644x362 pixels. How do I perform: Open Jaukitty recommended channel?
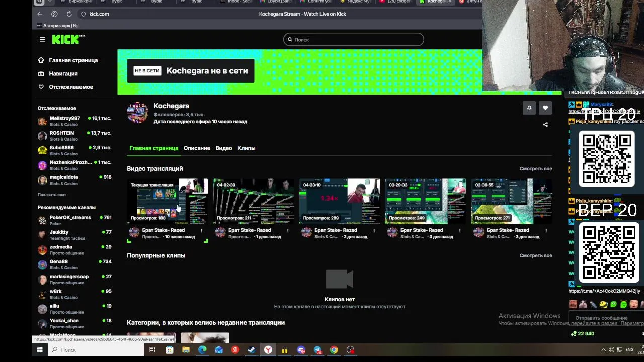tap(74, 235)
